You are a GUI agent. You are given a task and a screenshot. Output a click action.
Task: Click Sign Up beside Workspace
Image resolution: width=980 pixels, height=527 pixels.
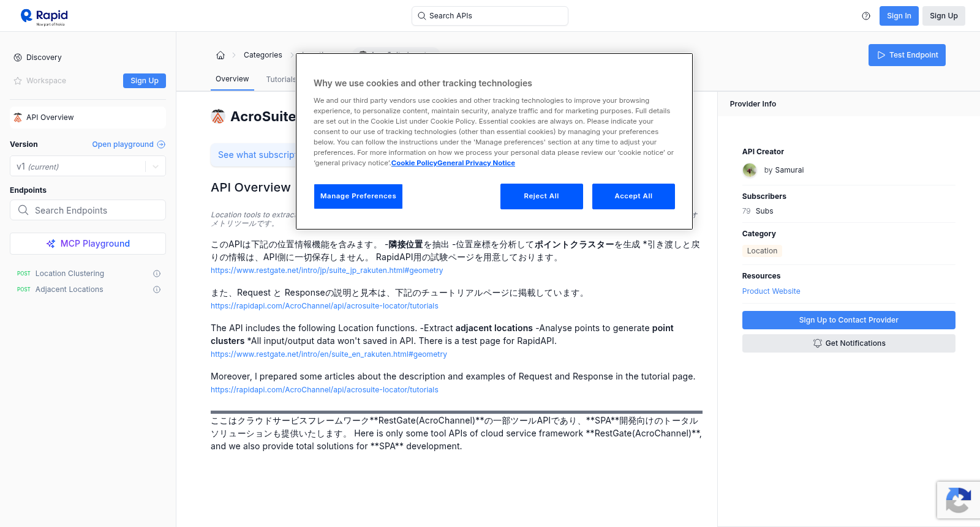(145, 81)
